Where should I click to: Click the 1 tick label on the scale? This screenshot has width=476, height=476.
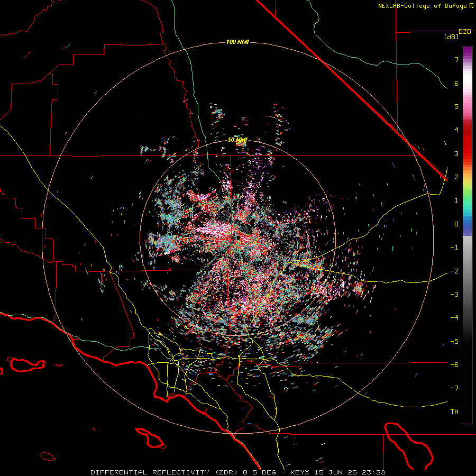tap(456, 200)
